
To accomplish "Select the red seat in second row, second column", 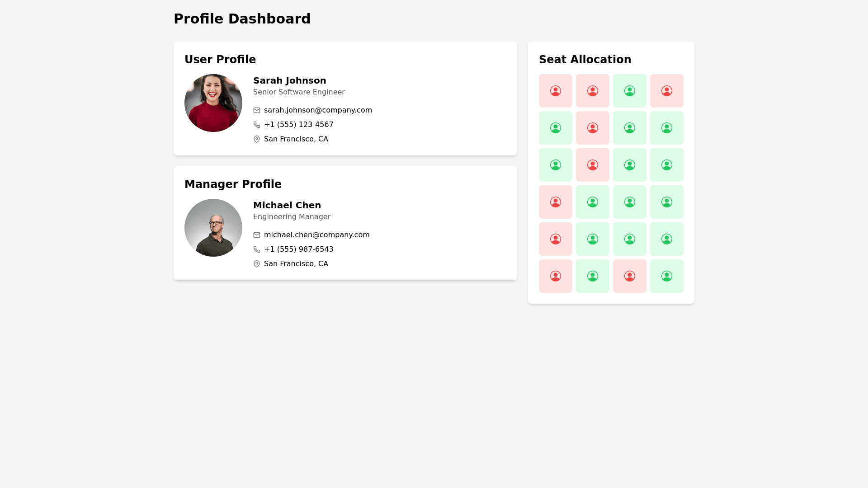I will tap(593, 128).
